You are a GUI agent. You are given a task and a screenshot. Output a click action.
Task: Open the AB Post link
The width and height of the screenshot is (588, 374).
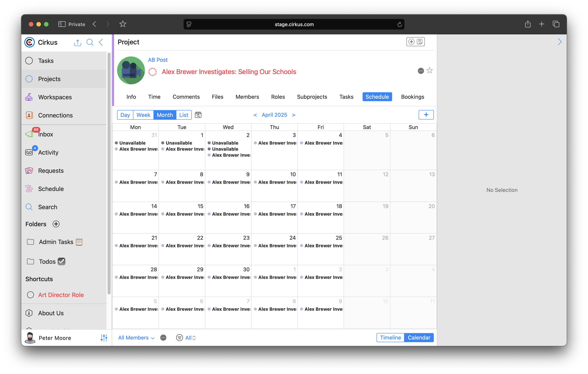click(x=157, y=60)
